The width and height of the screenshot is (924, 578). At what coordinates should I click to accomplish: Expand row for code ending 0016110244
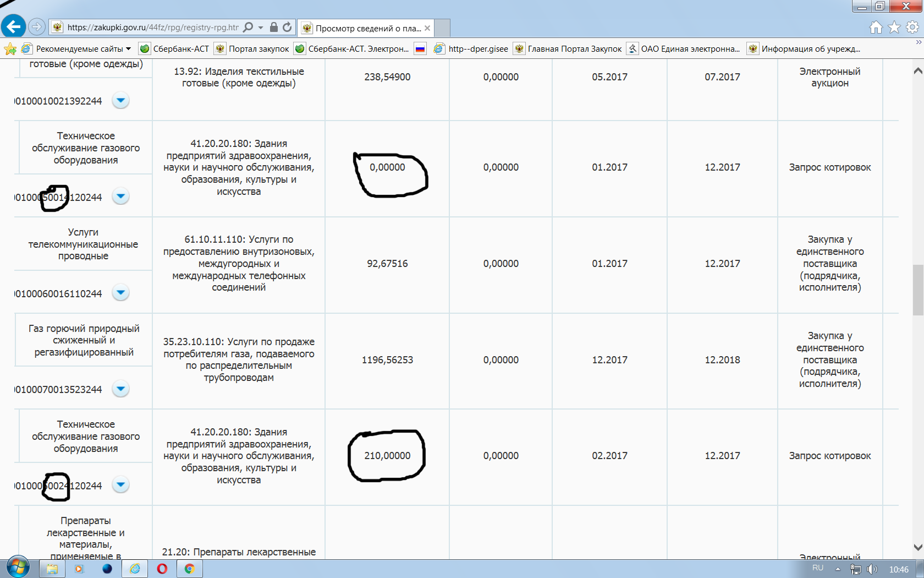coord(120,293)
